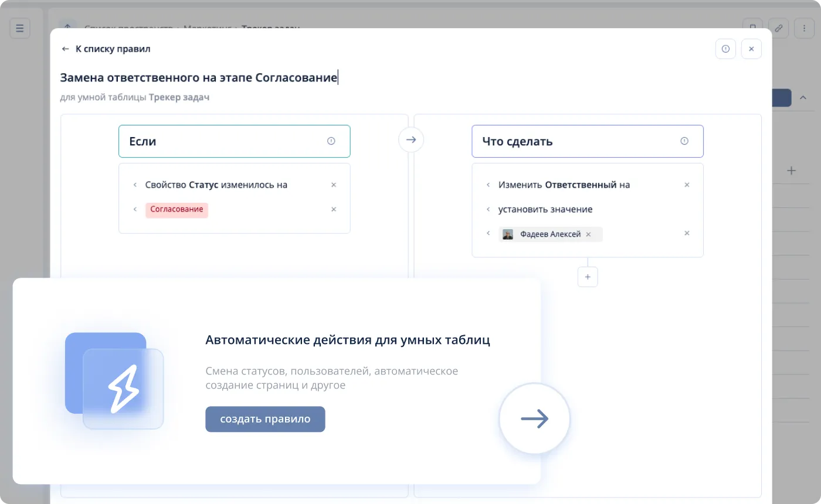Open the hamburger menu in left sidebar
The width and height of the screenshot is (821, 504).
pyautogui.click(x=19, y=28)
